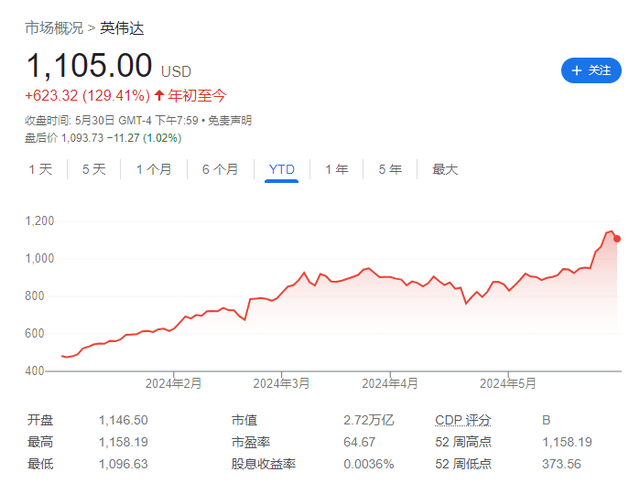Switch to the 6 个月 tab
This screenshot has width=640, height=483.
[220, 169]
